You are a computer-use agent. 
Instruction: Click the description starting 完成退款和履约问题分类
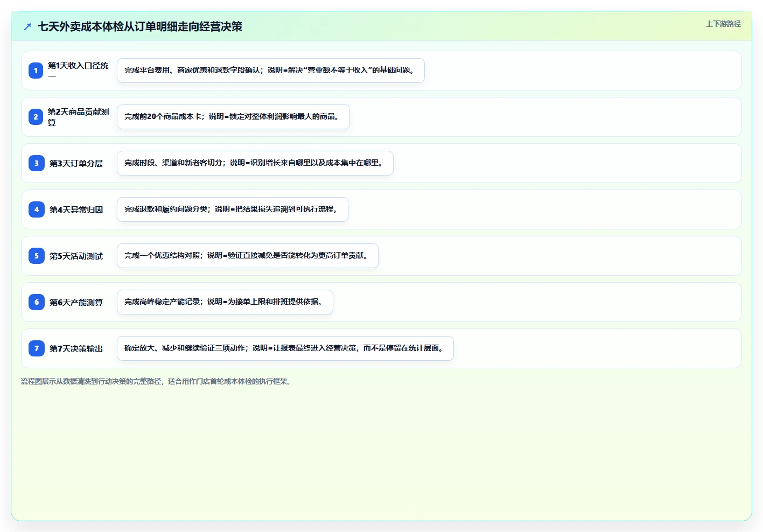[233, 209]
